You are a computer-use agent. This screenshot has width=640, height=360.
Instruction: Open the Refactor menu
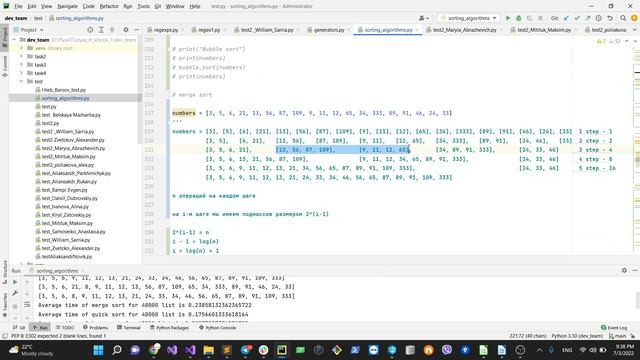(x=109, y=6)
